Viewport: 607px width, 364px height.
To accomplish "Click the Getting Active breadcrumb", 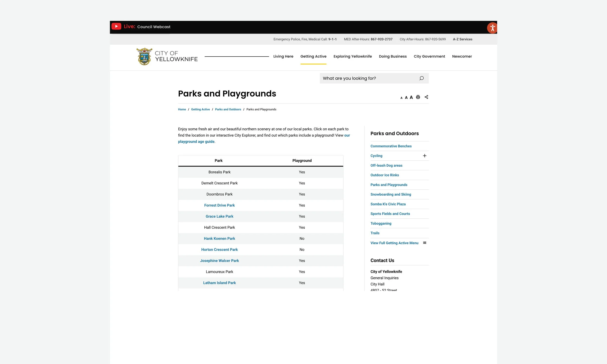I will 200,109.
